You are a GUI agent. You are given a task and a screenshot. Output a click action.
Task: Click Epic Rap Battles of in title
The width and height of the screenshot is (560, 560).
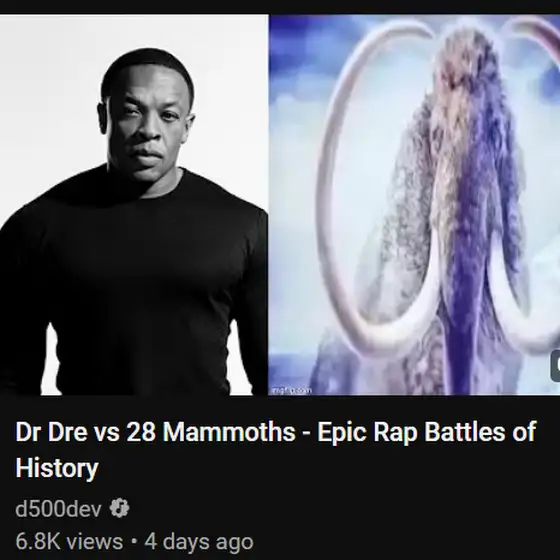(x=427, y=432)
